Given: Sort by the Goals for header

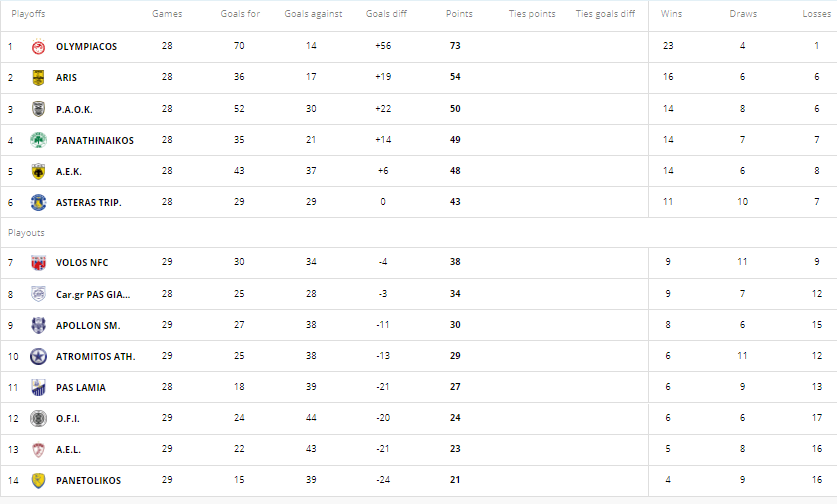Looking at the screenshot, I should click(x=239, y=15).
